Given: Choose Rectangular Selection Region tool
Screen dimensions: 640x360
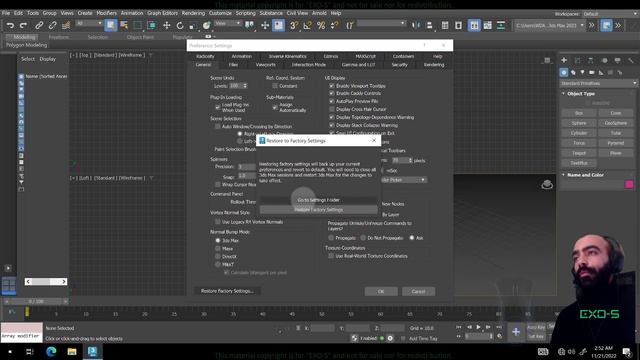Looking at the screenshot, I should pyautogui.click(x=138, y=25).
